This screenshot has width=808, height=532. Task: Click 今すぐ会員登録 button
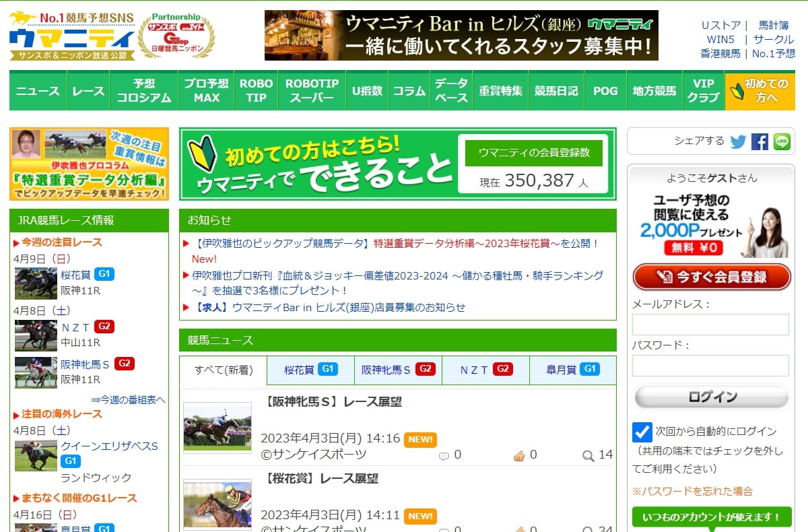712,277
